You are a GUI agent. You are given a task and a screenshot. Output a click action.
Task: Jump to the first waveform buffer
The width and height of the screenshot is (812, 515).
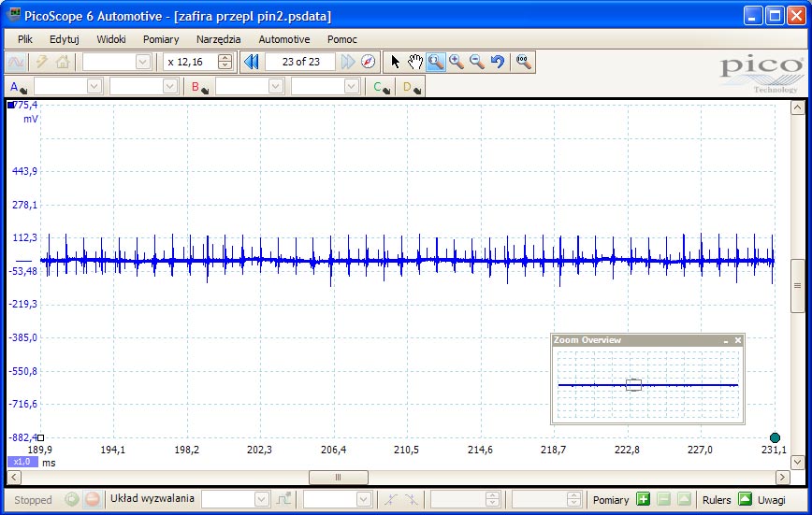point(251,62)
